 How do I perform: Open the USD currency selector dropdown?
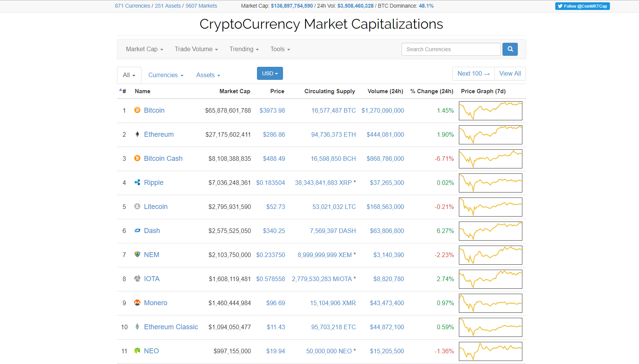[270, 73]
